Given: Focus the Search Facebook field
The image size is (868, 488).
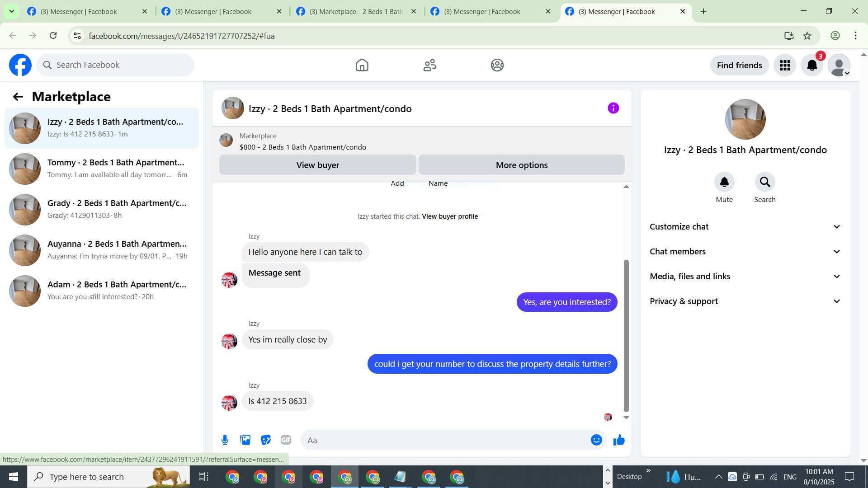Looking at the screenshot, I should coord(115,65).
